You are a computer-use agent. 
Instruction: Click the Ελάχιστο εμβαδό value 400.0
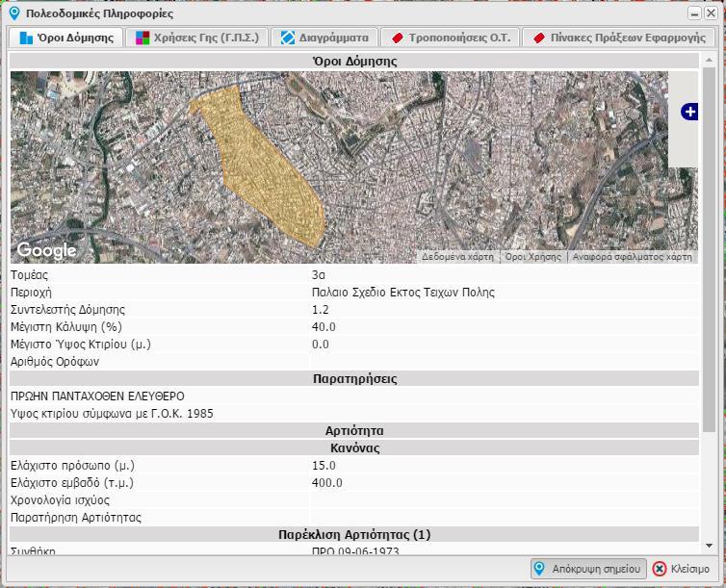point(326,483)
